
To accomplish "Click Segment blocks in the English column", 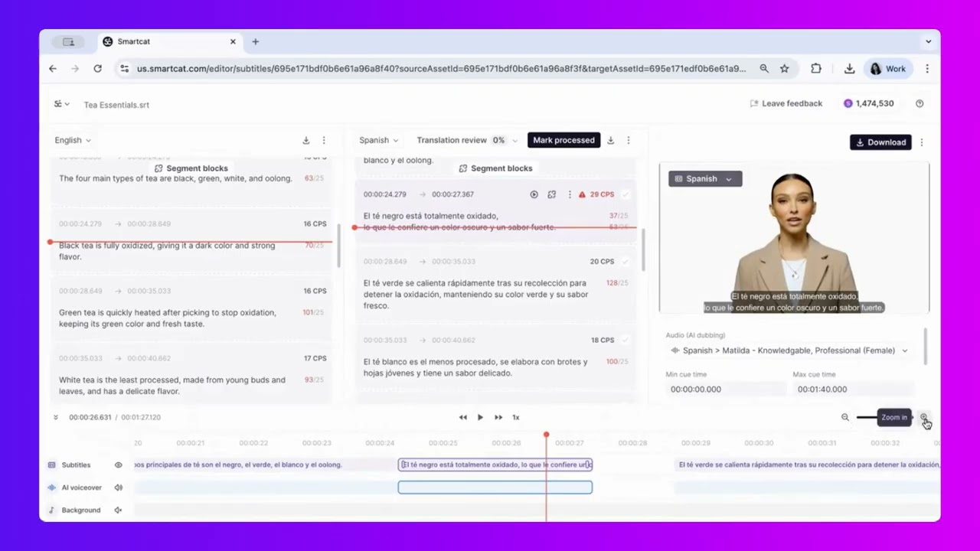I will tap(191, 168).
